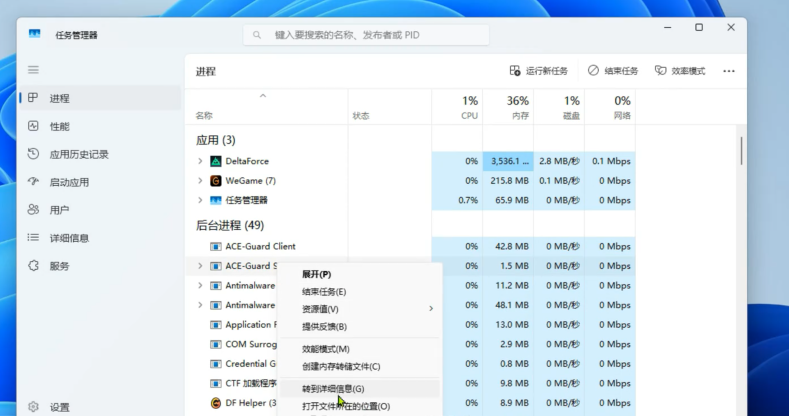Select 创建内存转储文件(C) in the context menu
Image resolution: width=789 pixels, height=416 pixels.
pyautogui.click(x=359, y=367)
